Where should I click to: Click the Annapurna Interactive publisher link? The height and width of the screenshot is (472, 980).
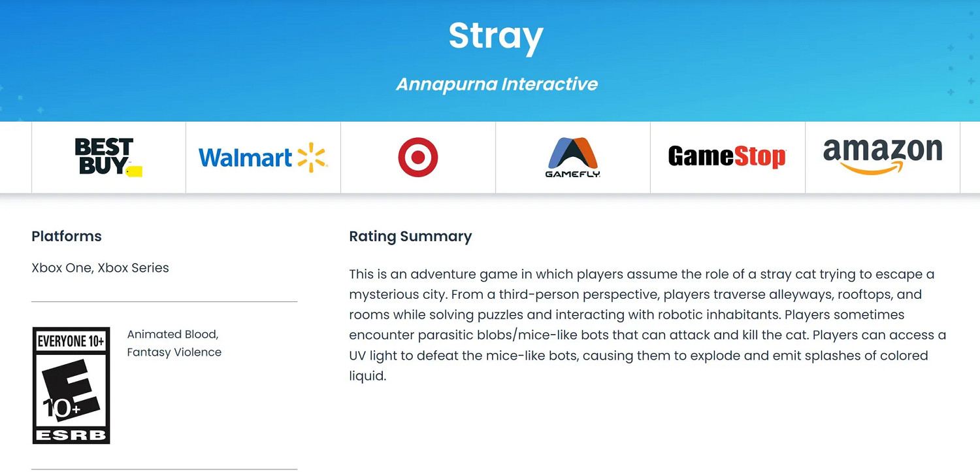496,84
